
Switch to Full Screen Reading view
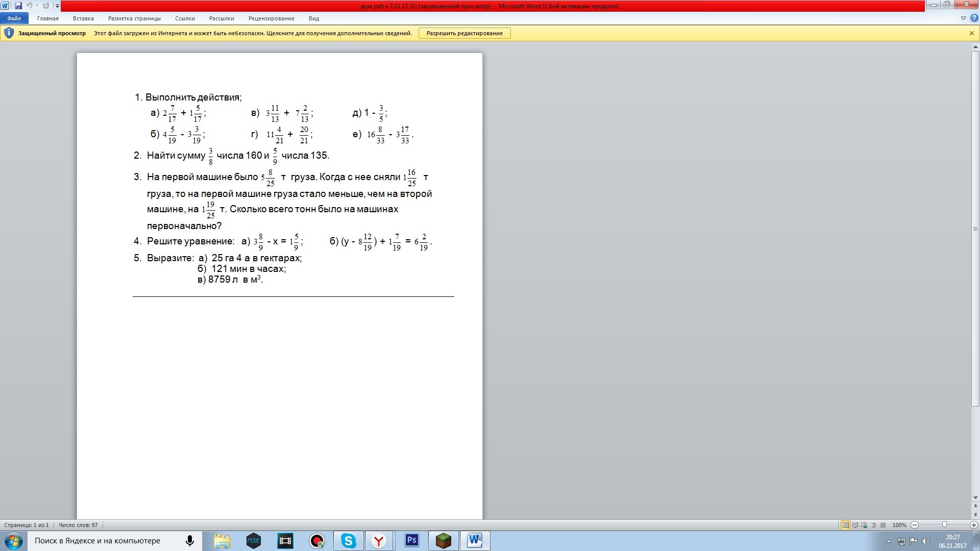point(855,525)
